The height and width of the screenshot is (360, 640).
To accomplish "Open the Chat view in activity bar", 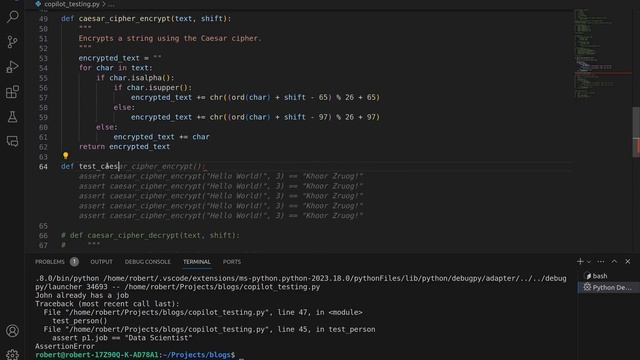I will click(12, 141).
